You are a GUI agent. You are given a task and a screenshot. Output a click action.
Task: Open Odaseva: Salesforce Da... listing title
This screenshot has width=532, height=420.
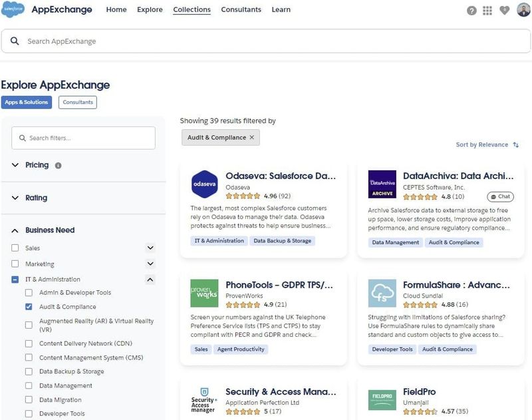(x=281, y=176)
